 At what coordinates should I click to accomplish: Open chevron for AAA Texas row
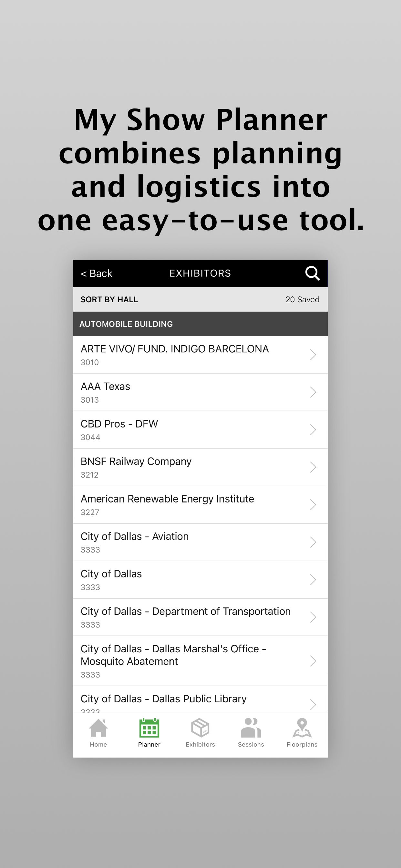pos(313,392)
